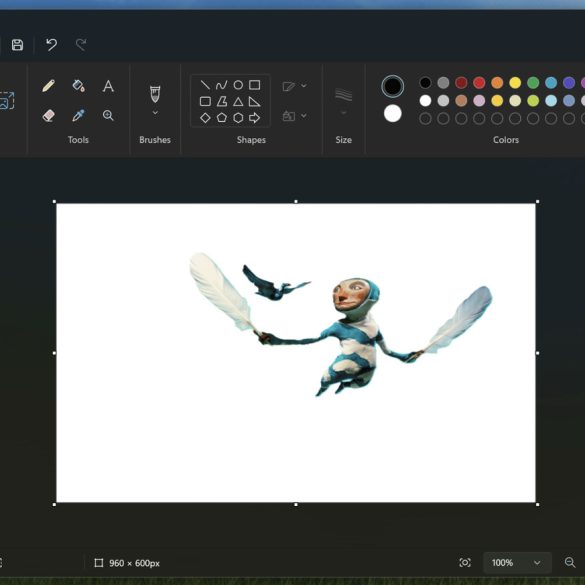Select white Color 2 circle
Viewport: 585px width, 585px height.
[x=392, y=113]
